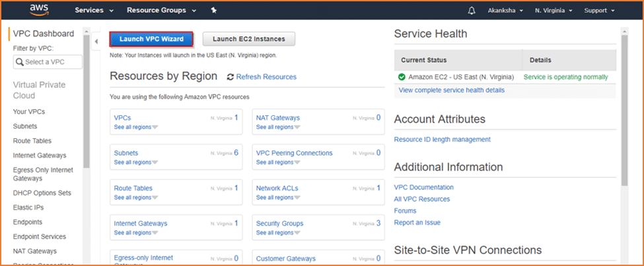Open the Subnets resource card link

126,153
